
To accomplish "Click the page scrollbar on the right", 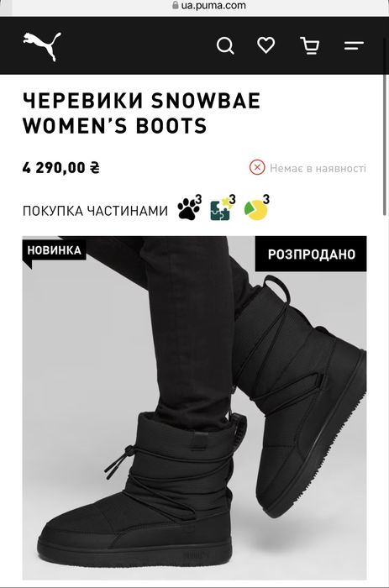I will coord(385,144).
